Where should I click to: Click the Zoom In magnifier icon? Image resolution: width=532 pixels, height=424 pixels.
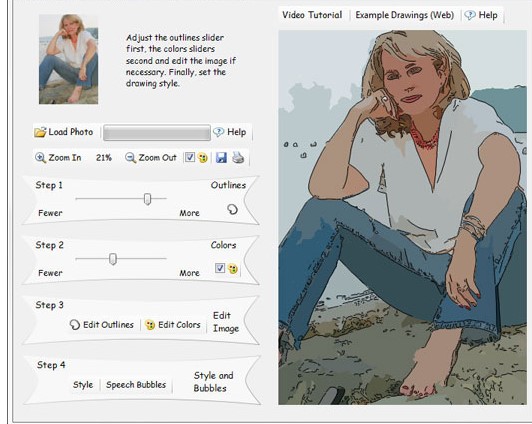click(40, 158)
